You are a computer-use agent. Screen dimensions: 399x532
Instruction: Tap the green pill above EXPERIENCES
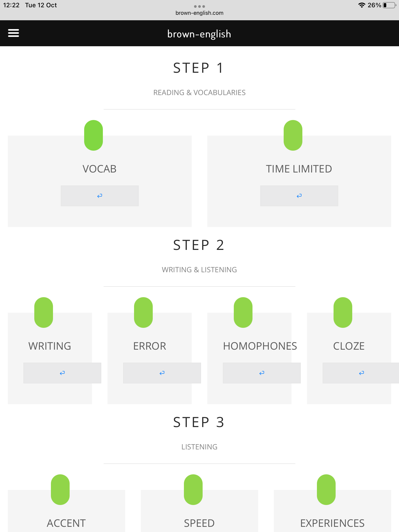click(x=326, y=490)
